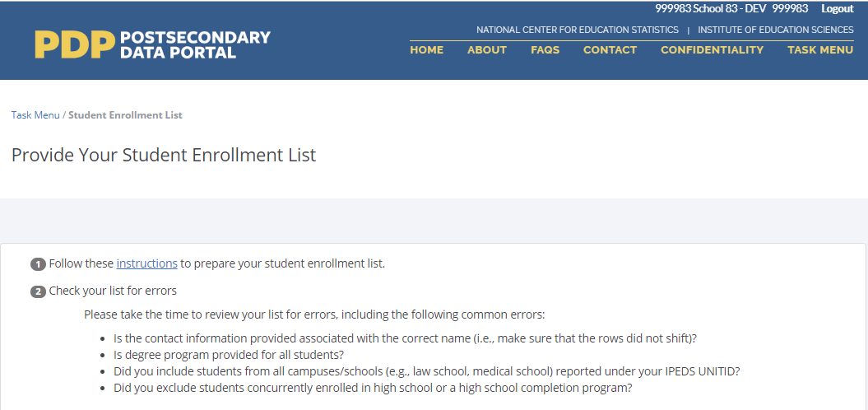Click the PDP Postsecondary Data Portal logo

point(152,44)
